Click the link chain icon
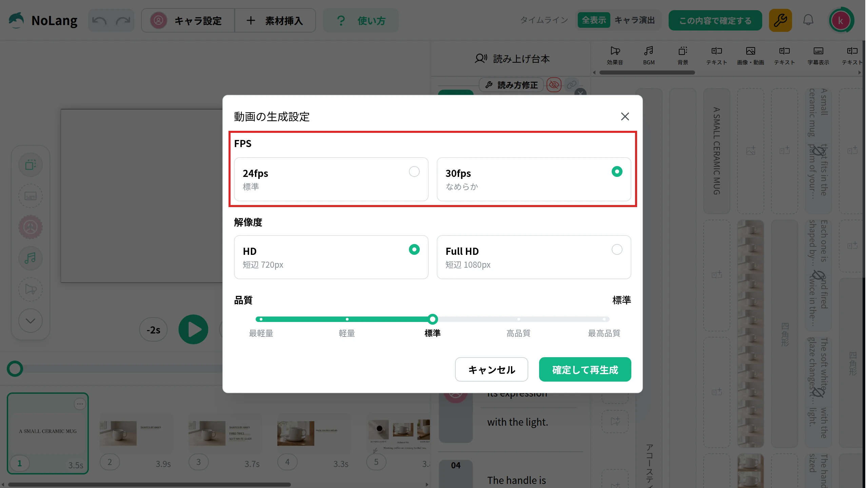 572,84
